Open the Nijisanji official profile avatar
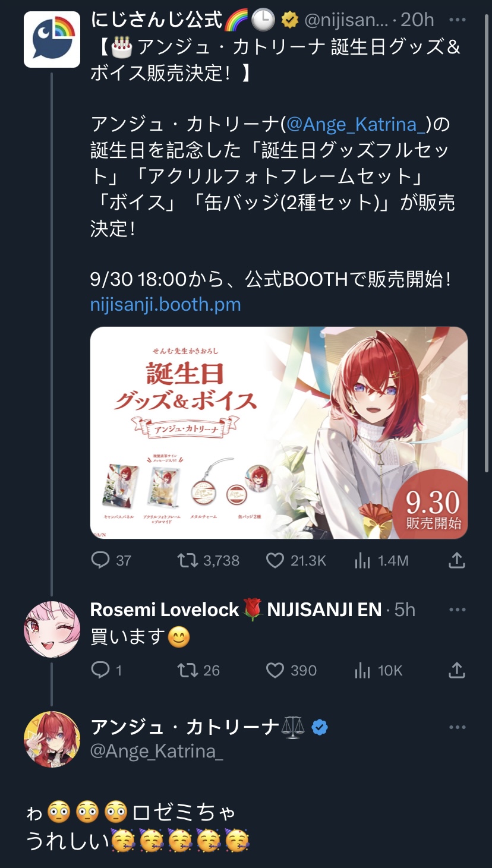 52,39
